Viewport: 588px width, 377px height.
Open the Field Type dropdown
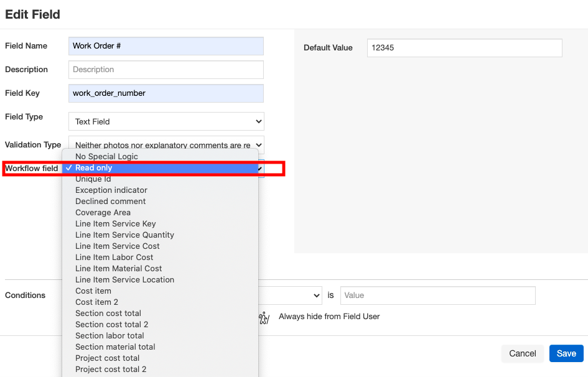[166, 121]
